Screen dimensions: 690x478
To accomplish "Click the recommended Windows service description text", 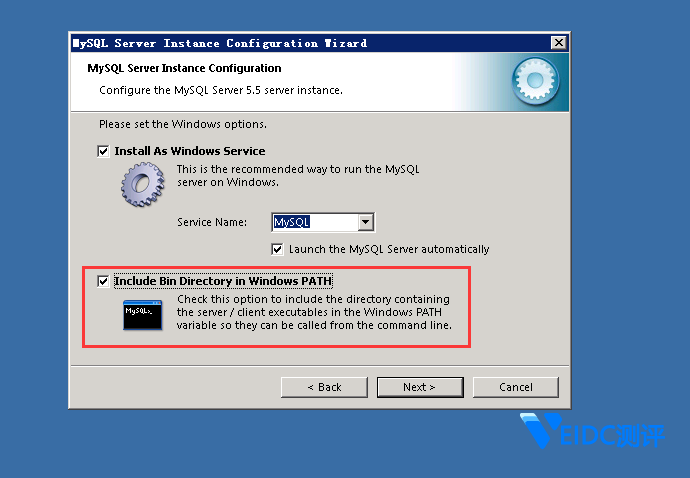I will click(x=298, y=176).
